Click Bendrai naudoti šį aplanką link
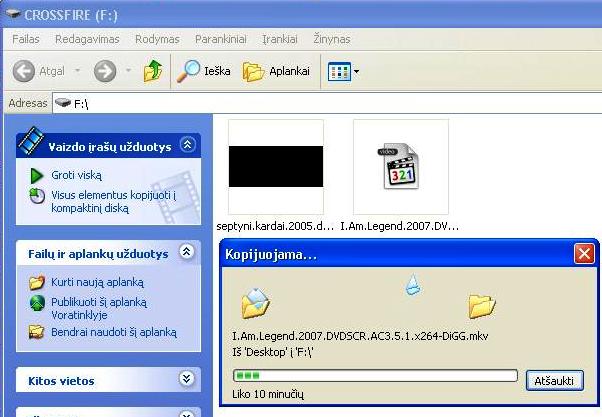This screenshot has height=417, width=602. click(x=113, y=332)
